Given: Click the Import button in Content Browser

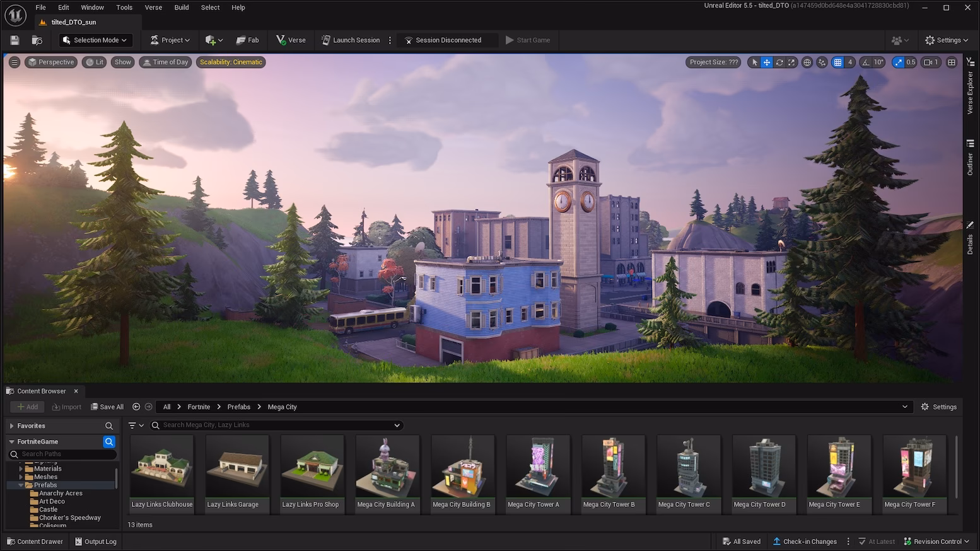Looking at the screenshot, I should pyautogui.click(x=67, y=407).
